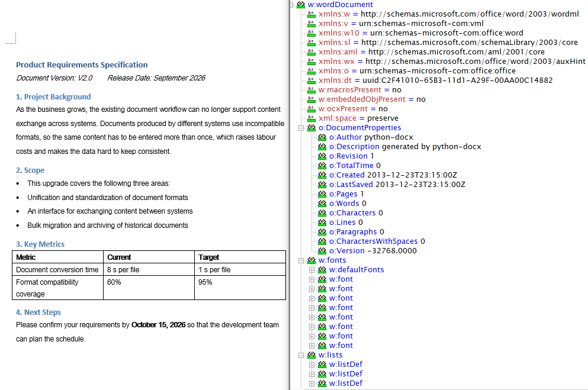
Task: Click the o:Description element icon
Action: pyautogui.click(x=322, y=147)
